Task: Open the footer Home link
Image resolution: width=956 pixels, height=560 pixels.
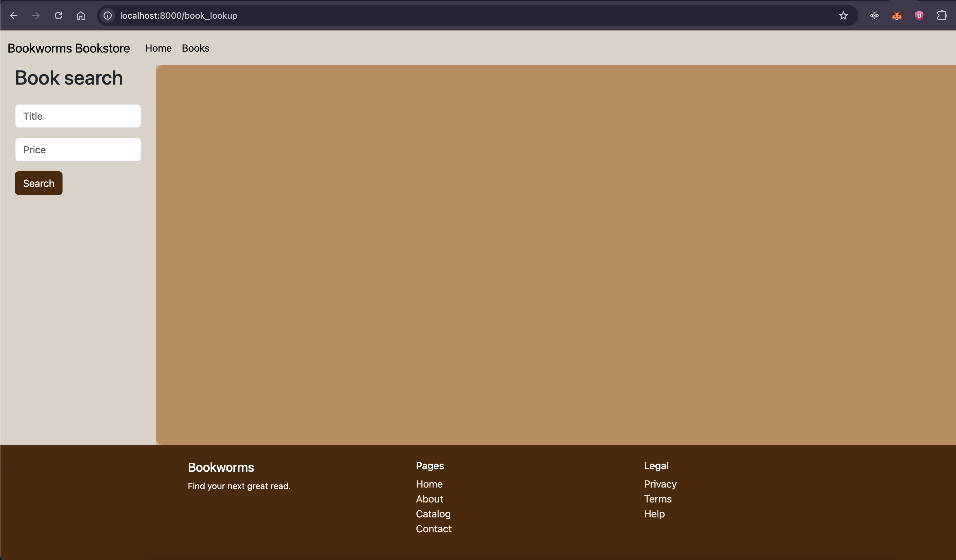Action: click(429, 484)
